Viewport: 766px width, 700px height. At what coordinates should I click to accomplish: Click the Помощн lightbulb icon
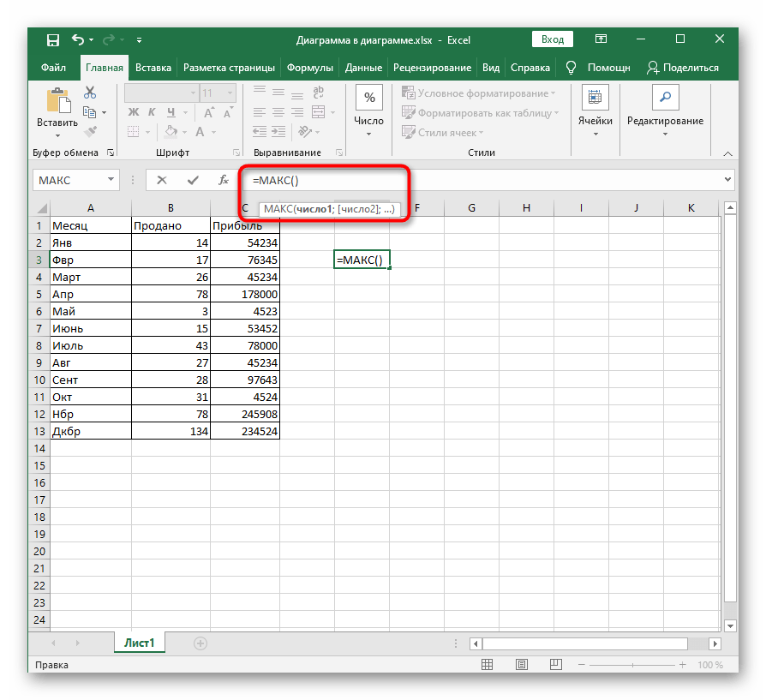[x=572, y=68]
